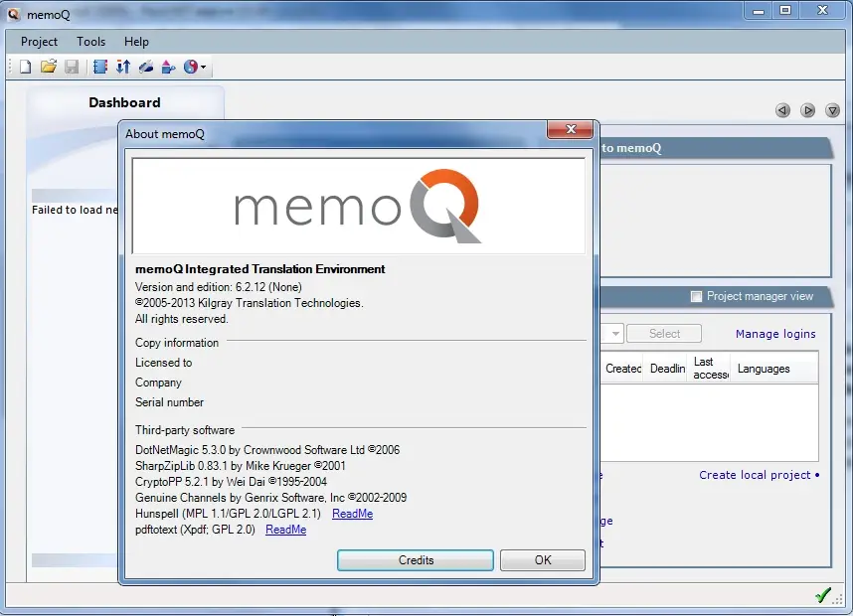Maximize the memoQ main window
This screenshot has height=616, width=853.
tap(785, 10)
